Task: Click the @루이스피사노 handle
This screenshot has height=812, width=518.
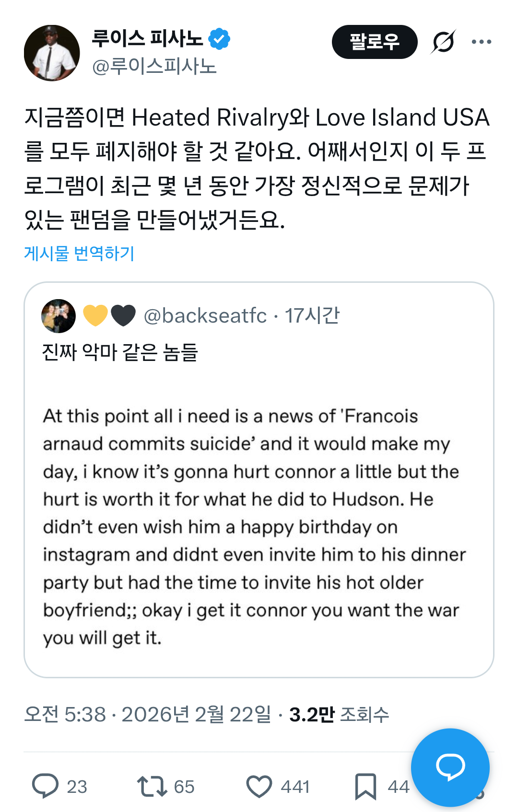Action: (x=154, y=66)
